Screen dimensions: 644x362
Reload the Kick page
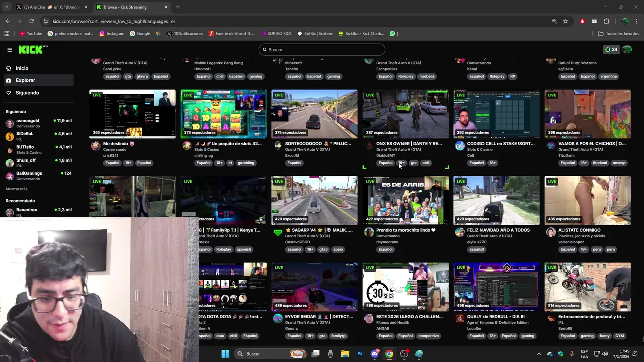click(x=31, y=21)
